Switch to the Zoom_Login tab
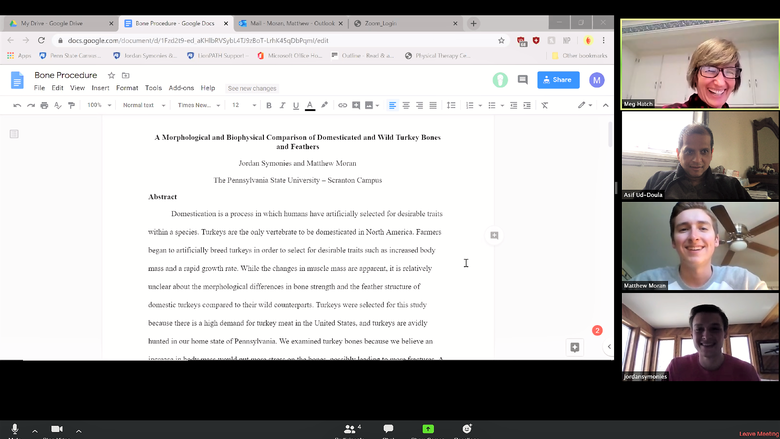Viewport: 780px width, 439px height. pos(405,23)
